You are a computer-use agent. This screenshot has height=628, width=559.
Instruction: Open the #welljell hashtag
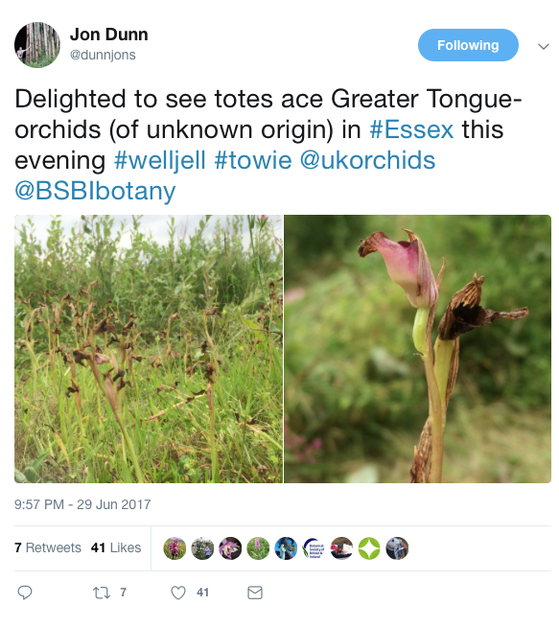(160, 161)
